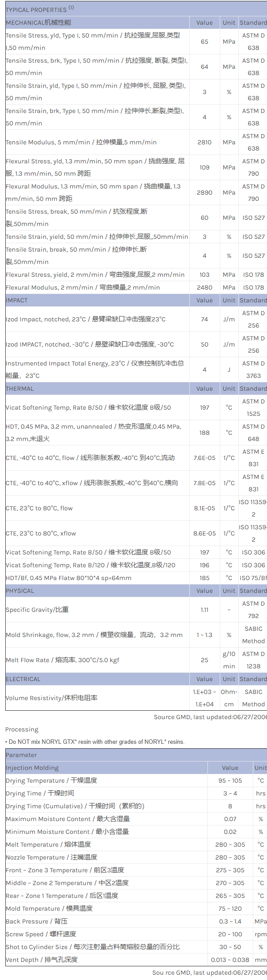Click the Izod Impact notched 23°C label

pos(86,319)
